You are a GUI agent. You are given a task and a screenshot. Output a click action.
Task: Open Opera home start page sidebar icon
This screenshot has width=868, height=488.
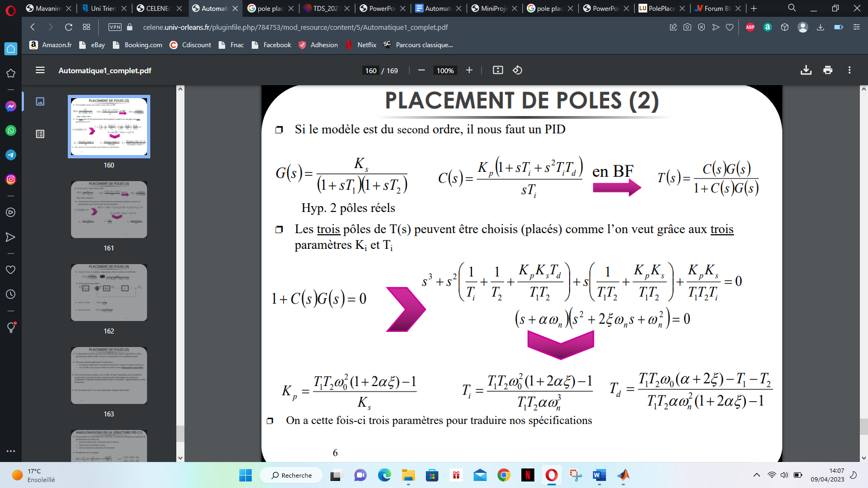[11, 49]
